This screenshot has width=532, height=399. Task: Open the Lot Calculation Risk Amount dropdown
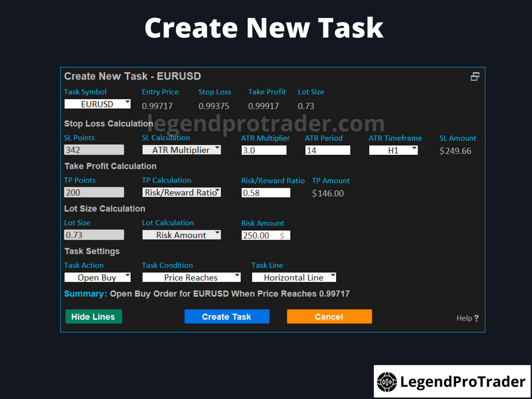coord(182,235)
